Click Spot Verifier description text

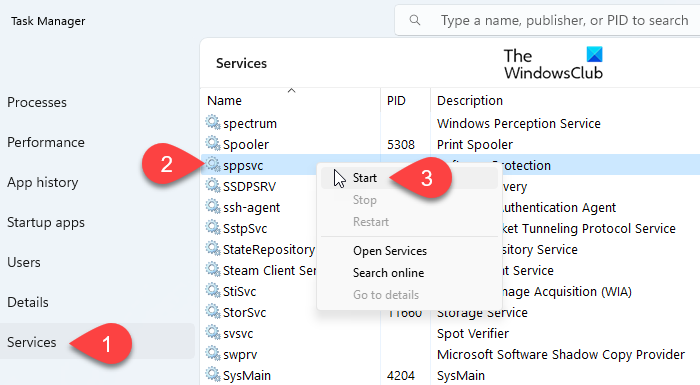point(473,334)
